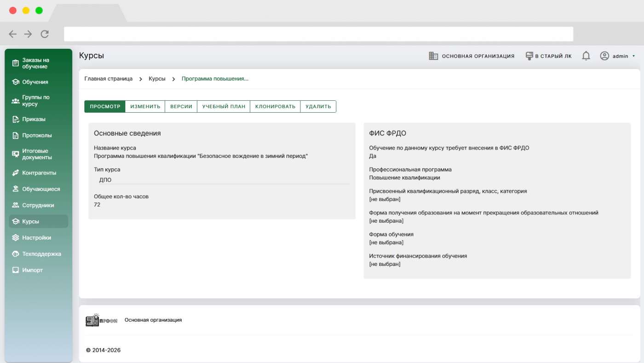This screenshot has height=363, width=644.
Task: Click the browser back arrow
Action: point(13,34)
